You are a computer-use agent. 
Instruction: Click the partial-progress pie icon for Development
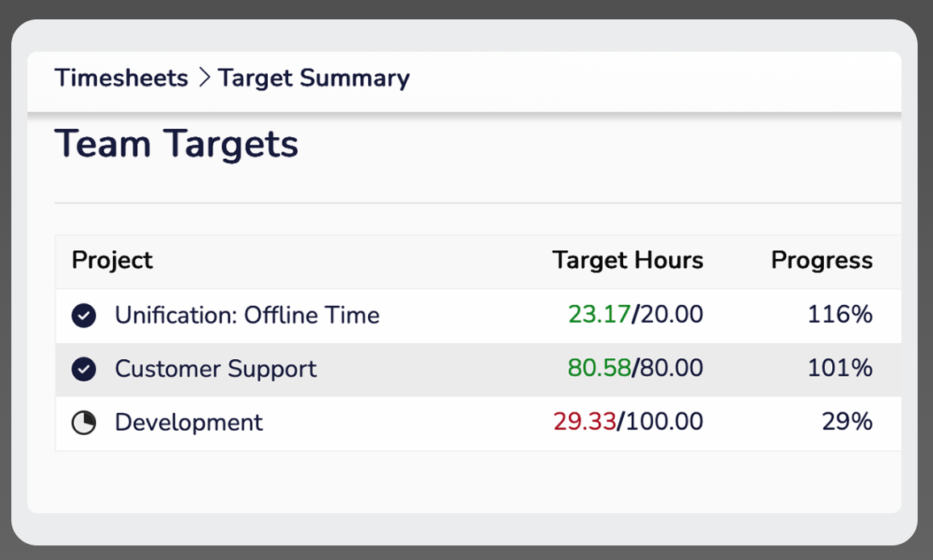coord(84,423)
